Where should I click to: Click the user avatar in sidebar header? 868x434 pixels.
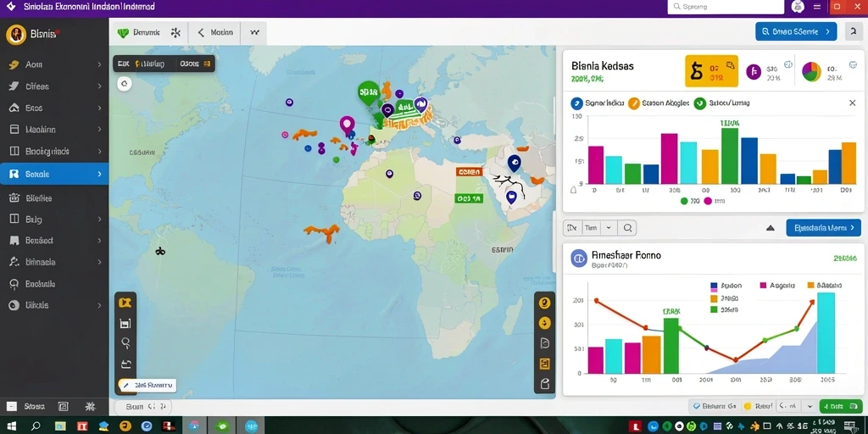(x=15, y=34)
